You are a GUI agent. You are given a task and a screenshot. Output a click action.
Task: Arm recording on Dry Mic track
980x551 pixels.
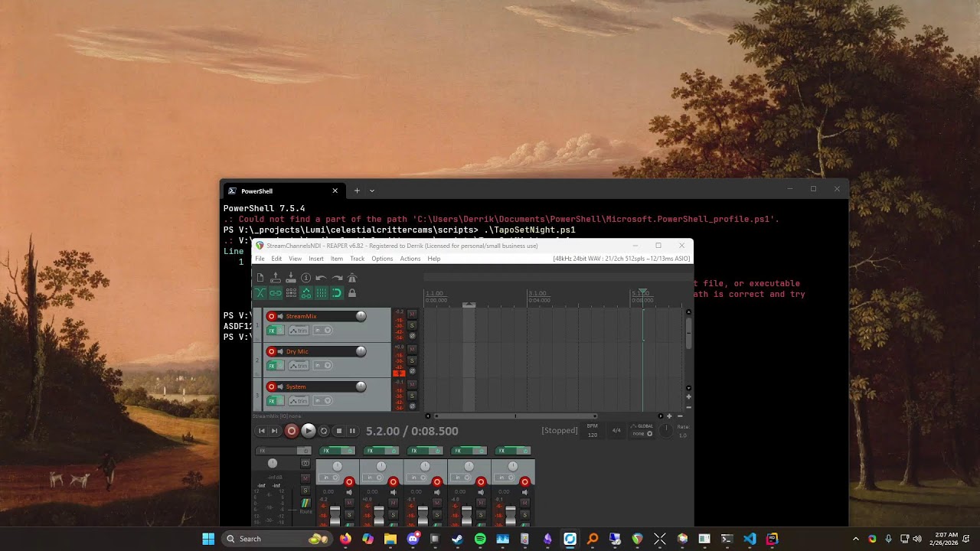[x=271, y=351]
